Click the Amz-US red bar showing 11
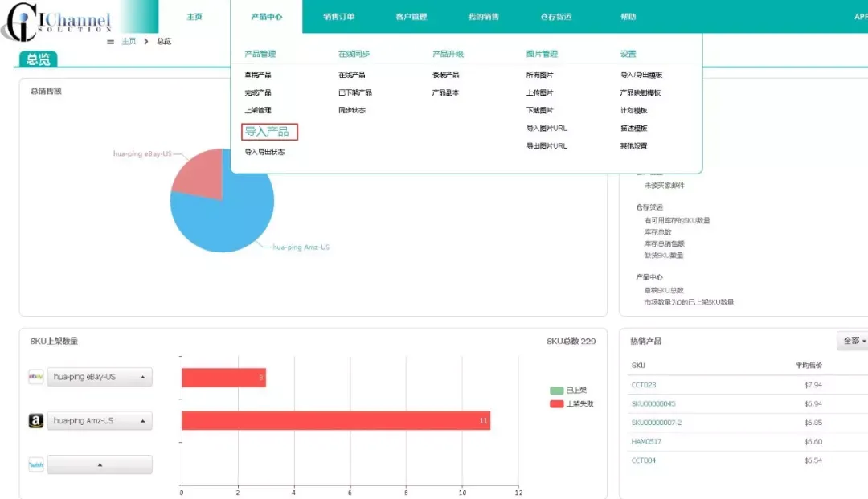The width and height of the screenshot is (868, 499). click(336, 420)
